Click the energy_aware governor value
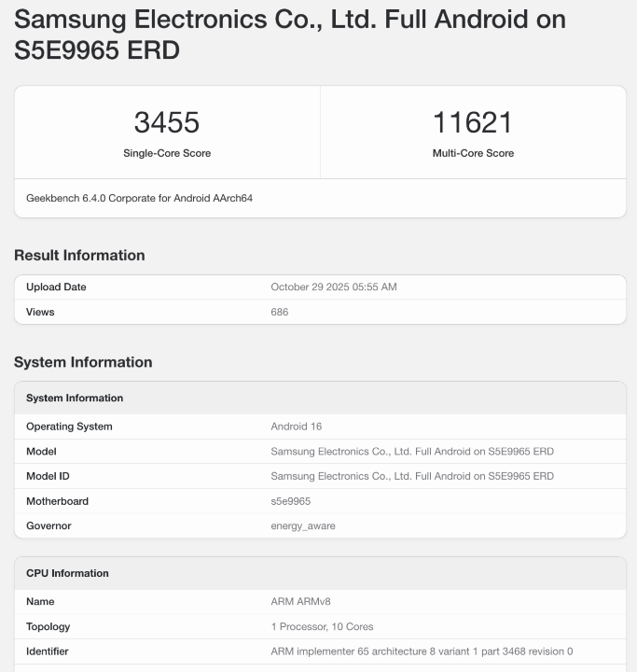Viewport: 637px width, 672px height. (303, 525)
